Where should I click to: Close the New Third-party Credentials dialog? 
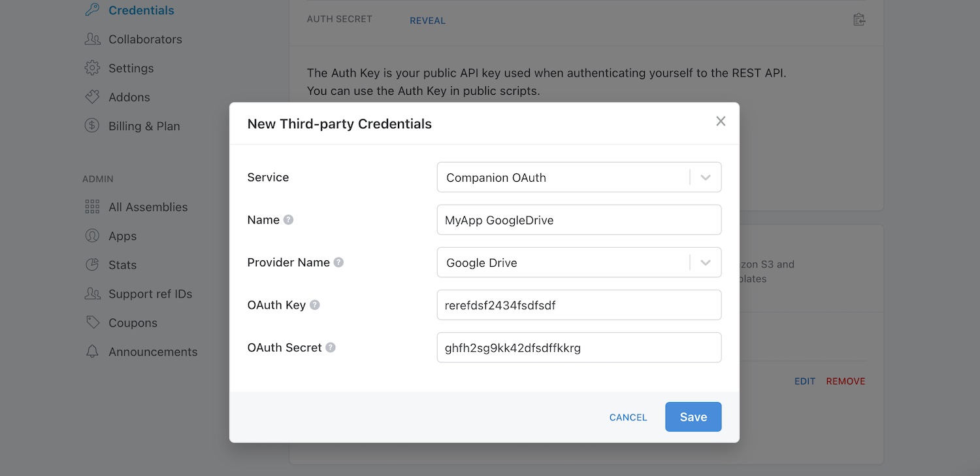pos(721,121)
